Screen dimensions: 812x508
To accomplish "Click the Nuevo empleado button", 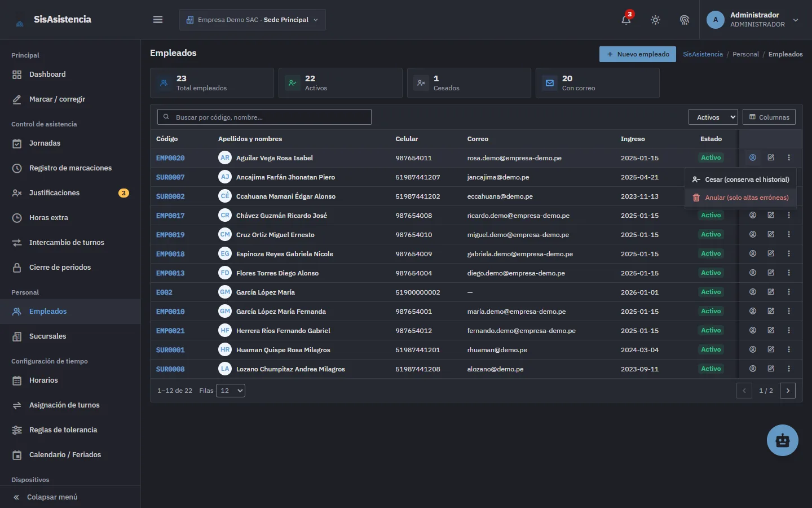I will [x=638, y=54].
